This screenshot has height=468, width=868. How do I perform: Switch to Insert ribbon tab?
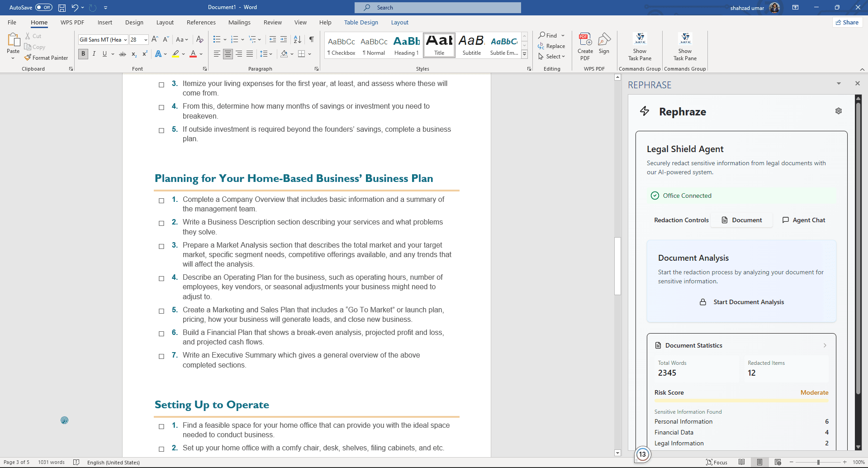click(105, 22)
